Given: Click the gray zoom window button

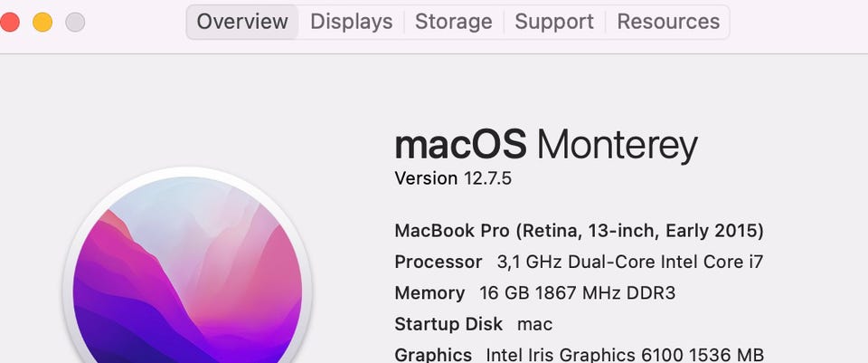Looking at the screenshot, I should point(75,22).
